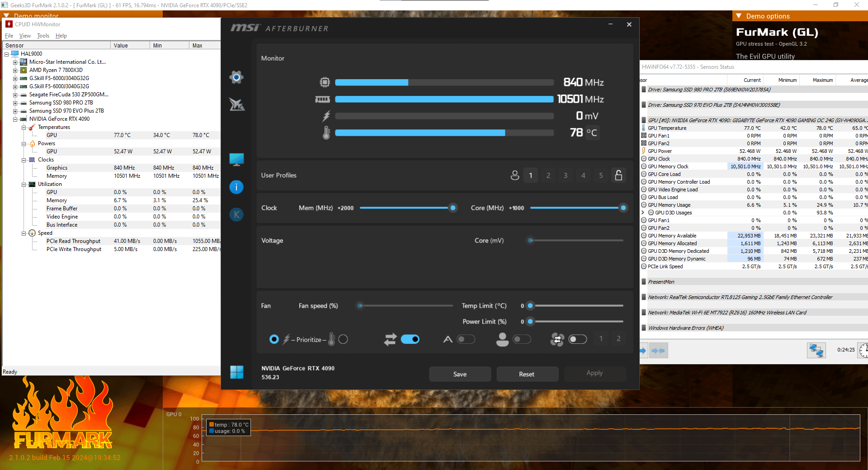The width and height of the screenshot is (868, 470).
Task: Collapse the Clocks group in HWMonitor
Action: pyautogui.click(x=24, y=160)
